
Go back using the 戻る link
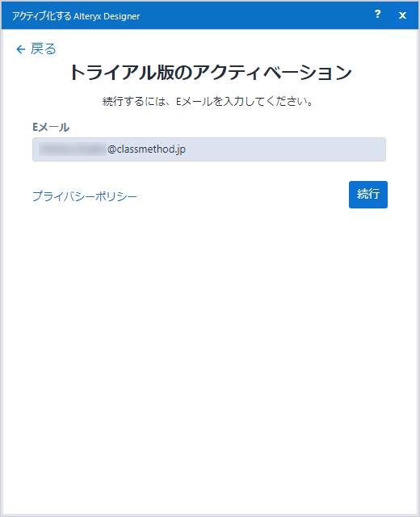pyautogui.click(x=43, y=48)
